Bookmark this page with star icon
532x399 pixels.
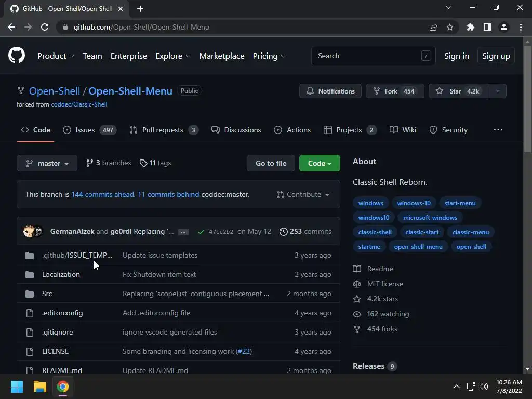pos(450,27)
